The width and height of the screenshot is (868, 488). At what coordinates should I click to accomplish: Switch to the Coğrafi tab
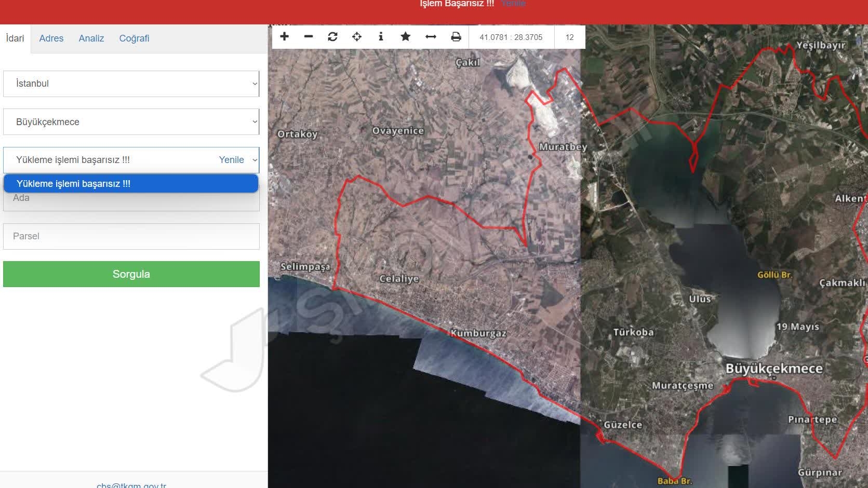(x=134, y=38)
